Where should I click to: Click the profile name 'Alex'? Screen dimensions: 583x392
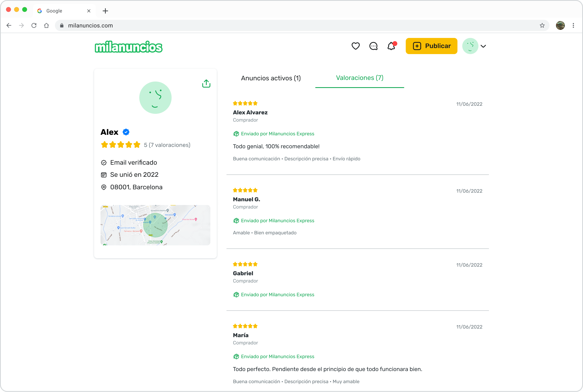click(110, 132)
